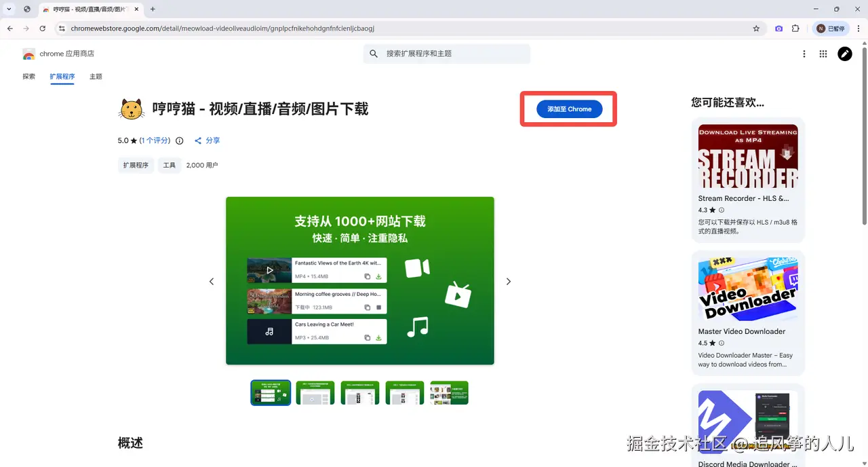This screenshot has width=868, height=467.
Task: Reload the page with refresh icon
Action: click(x=43, y=29)
